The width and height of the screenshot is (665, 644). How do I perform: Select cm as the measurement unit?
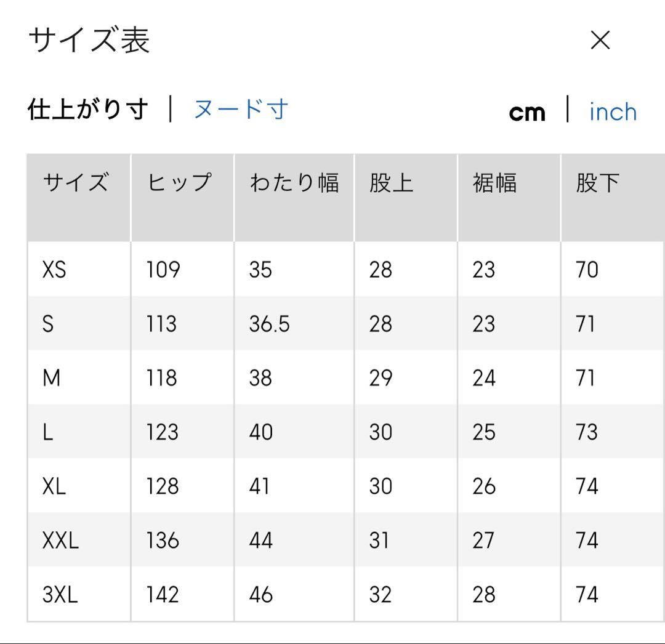point(527,112)
